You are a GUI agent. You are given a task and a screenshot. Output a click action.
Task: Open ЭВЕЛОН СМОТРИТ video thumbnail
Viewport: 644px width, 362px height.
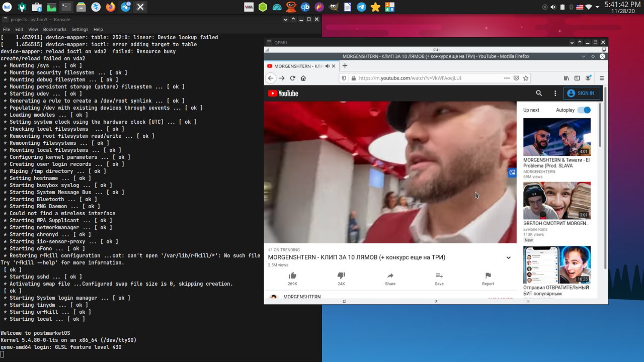click(x=557, y=201)
